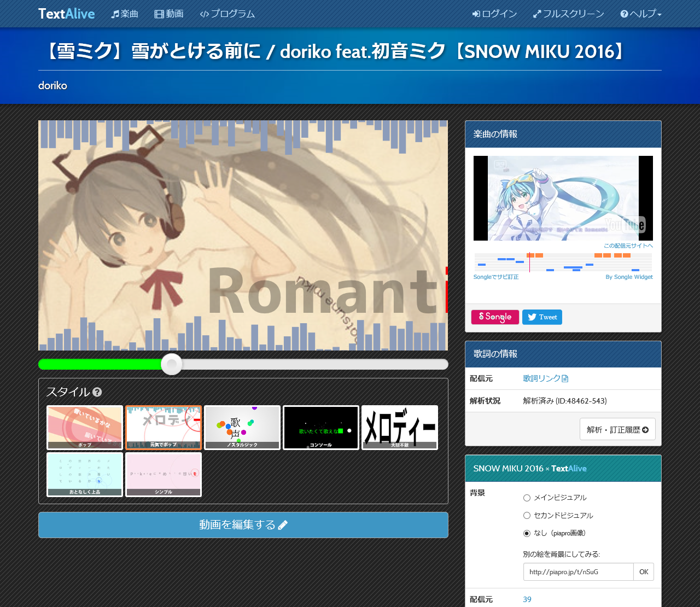Click the Songle logo button

coord(494,317)
